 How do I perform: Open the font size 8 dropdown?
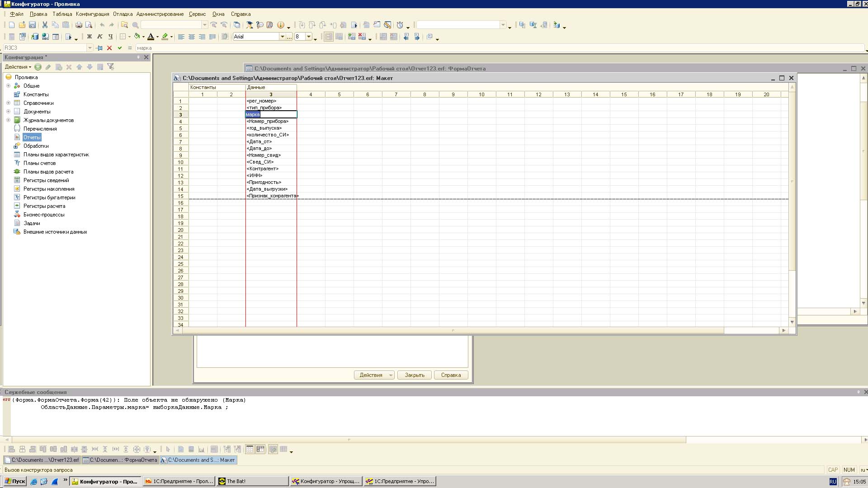309,37
